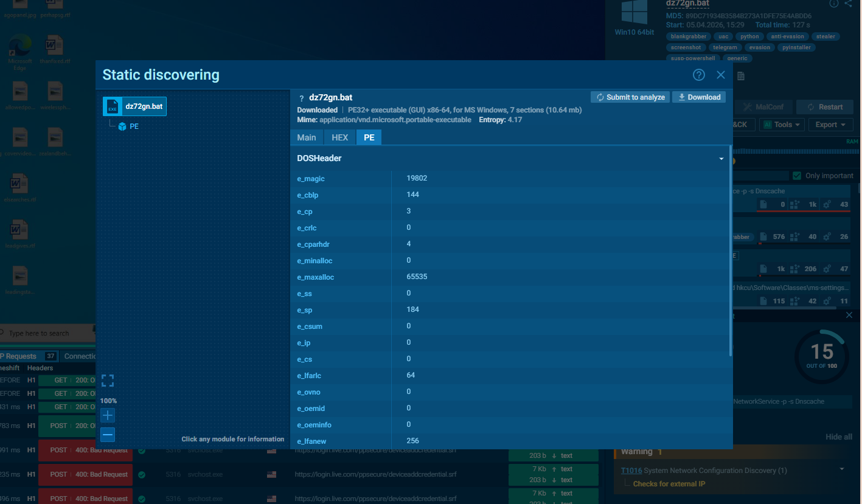The width and height of the screenshot is (862, 504).
Task: Click the fullscreen icon in the module view
Action: pos(108,381)
